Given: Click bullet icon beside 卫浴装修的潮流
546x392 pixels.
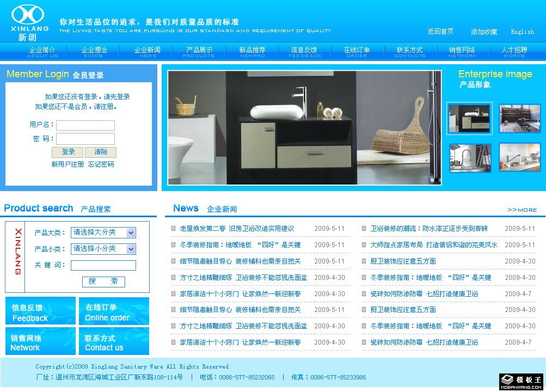Looking at the screenshot, I should 364,228.
